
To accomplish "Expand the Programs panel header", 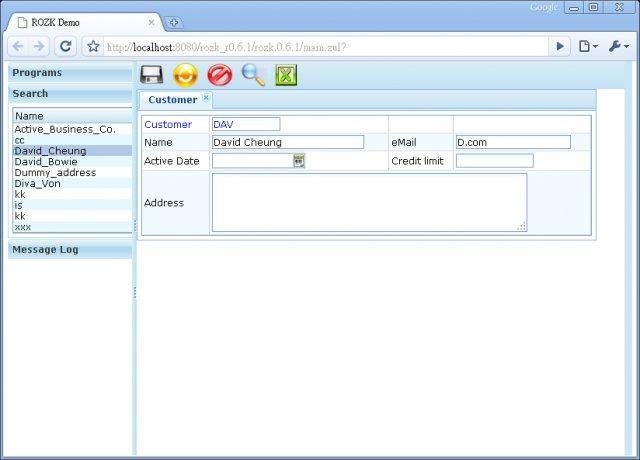I will tap(70, 73).
